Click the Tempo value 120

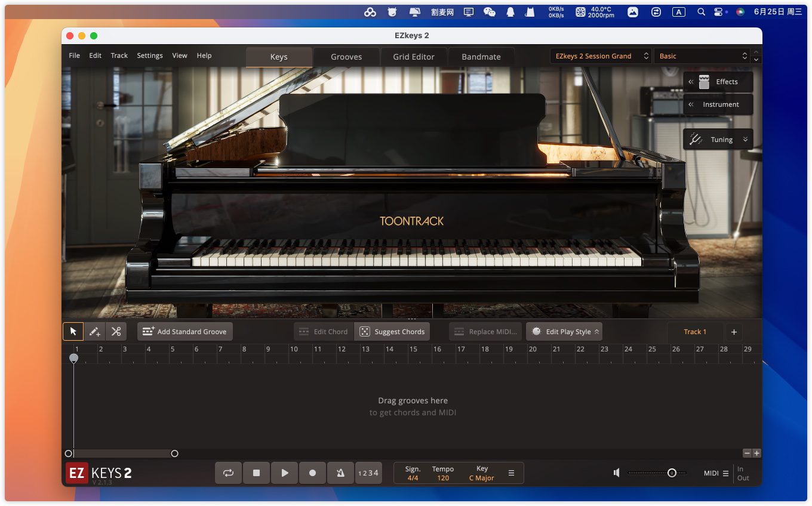443,478
